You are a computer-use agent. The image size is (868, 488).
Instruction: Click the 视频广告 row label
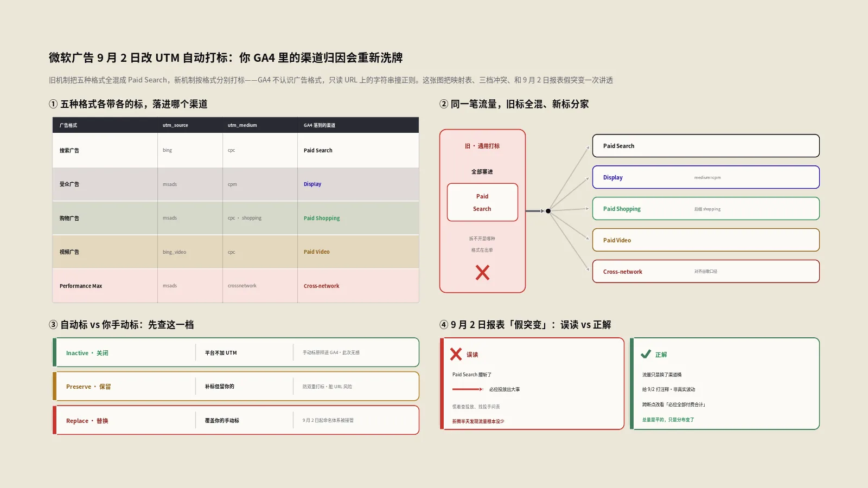click(x=69, y=252)
